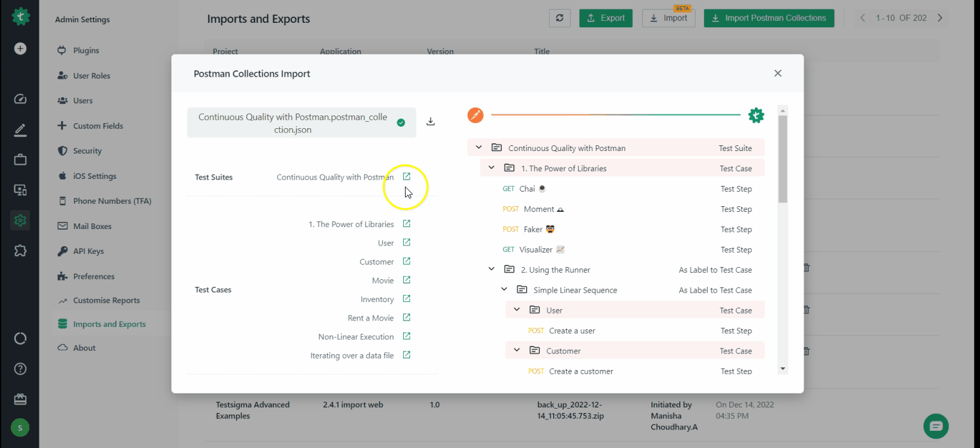Open the help question mark icon
This screenshot has height=448, width=980.
pos(20,369)
